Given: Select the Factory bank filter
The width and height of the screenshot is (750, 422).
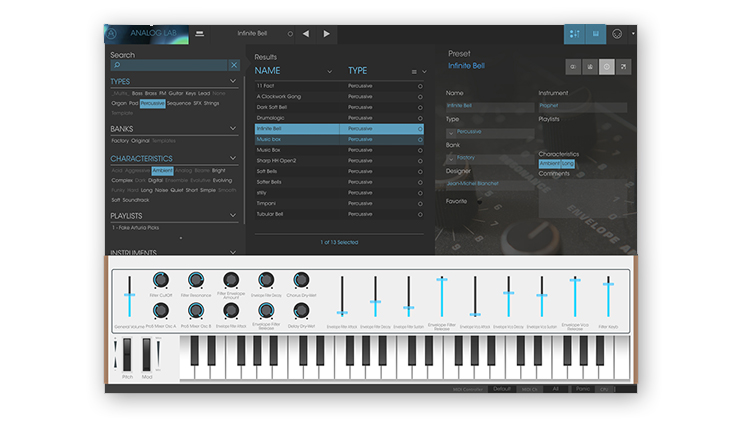Looking at the screenshot, I should point(120,141).
